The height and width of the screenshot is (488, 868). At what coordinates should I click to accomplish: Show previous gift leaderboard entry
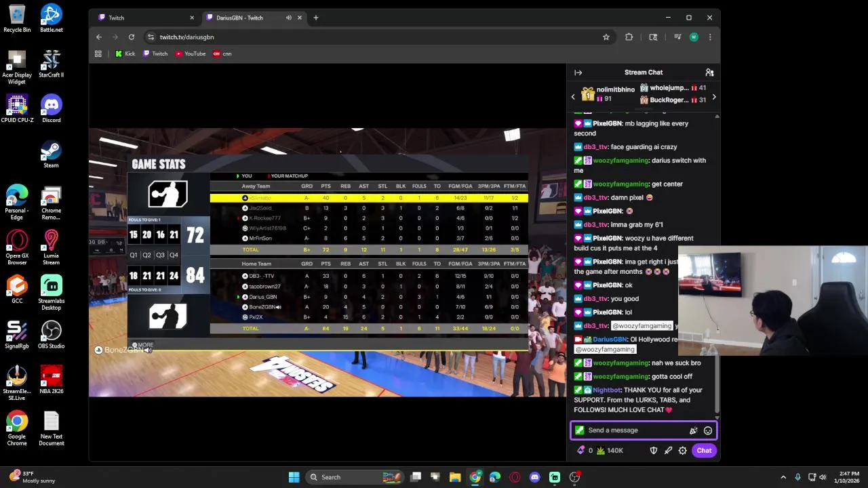[573, 97]
